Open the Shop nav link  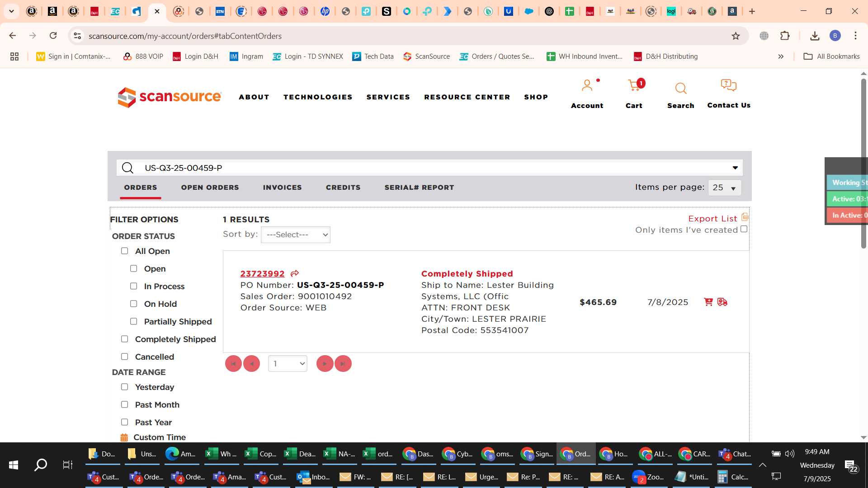(x=536, y=97)
